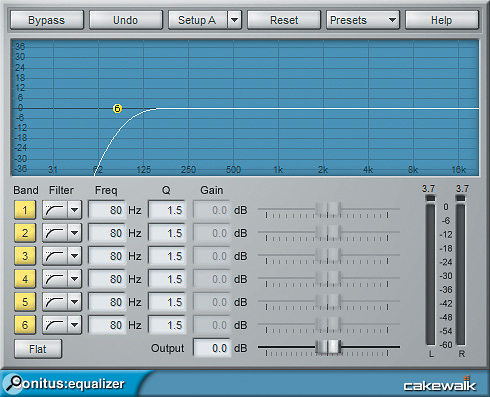Disable band 5 with its yellow button
Viewport: 490px width, 397px height.
click(25, 302)
